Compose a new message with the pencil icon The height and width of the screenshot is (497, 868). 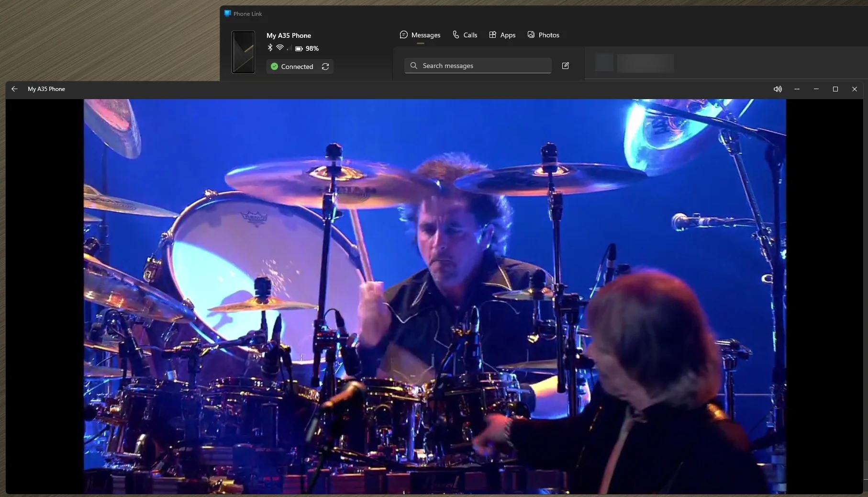pyautogui.click(x=565, y=66)
